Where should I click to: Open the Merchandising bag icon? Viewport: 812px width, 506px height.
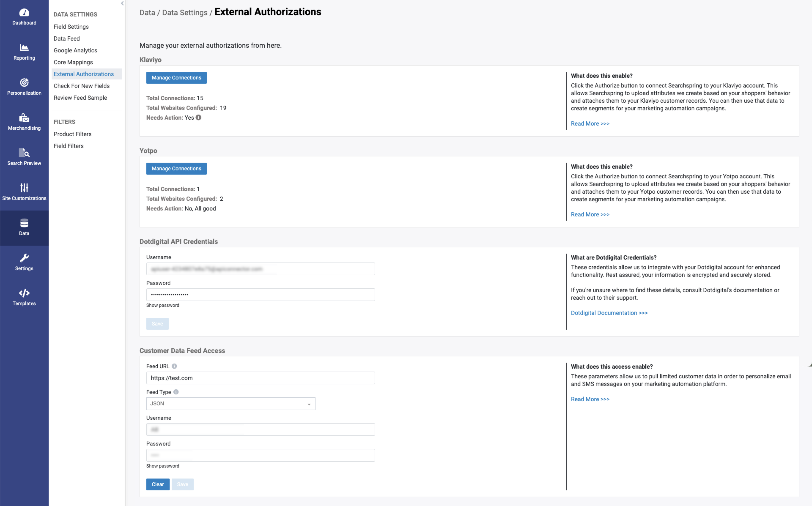tap(24, 118)
